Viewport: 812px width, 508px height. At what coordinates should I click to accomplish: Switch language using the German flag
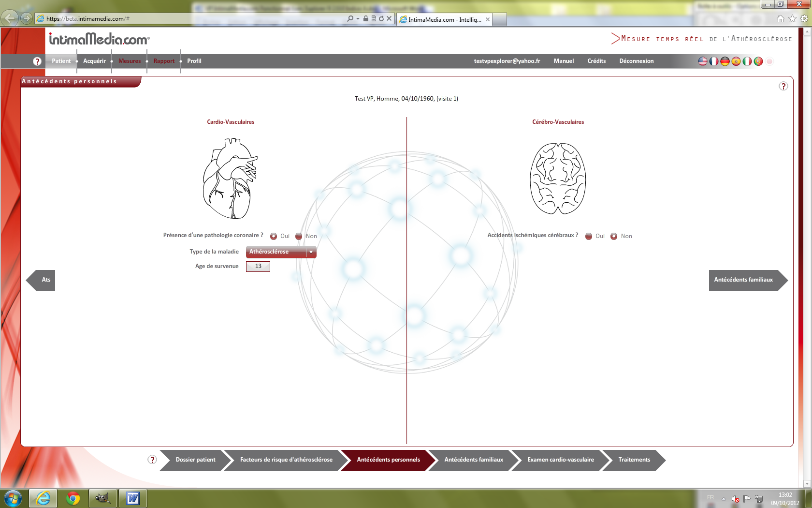click(725, 61)
